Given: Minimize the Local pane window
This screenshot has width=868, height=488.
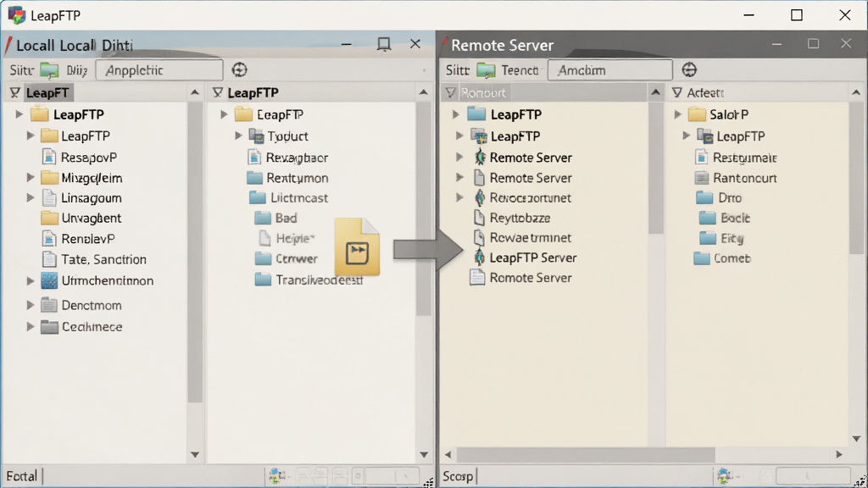Looking at the screenshot, I should (x=347, y=44).
